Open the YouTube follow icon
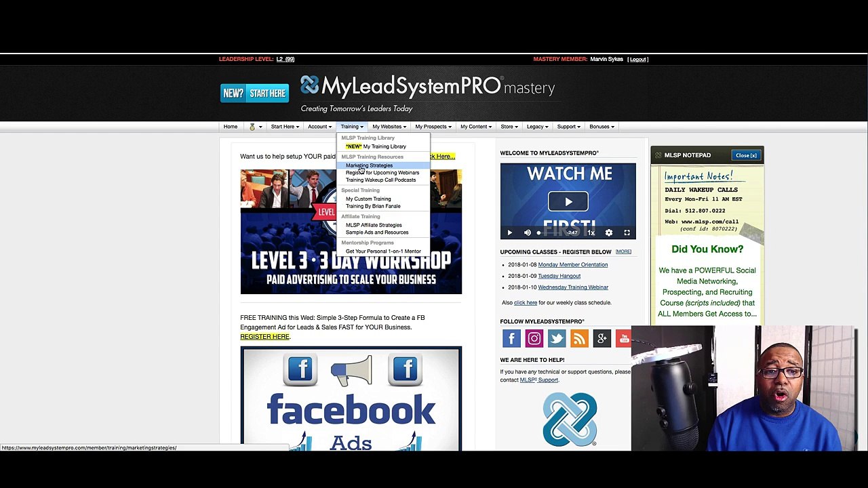868x488 pixels. pyautogui.click(x=623, y=338)
